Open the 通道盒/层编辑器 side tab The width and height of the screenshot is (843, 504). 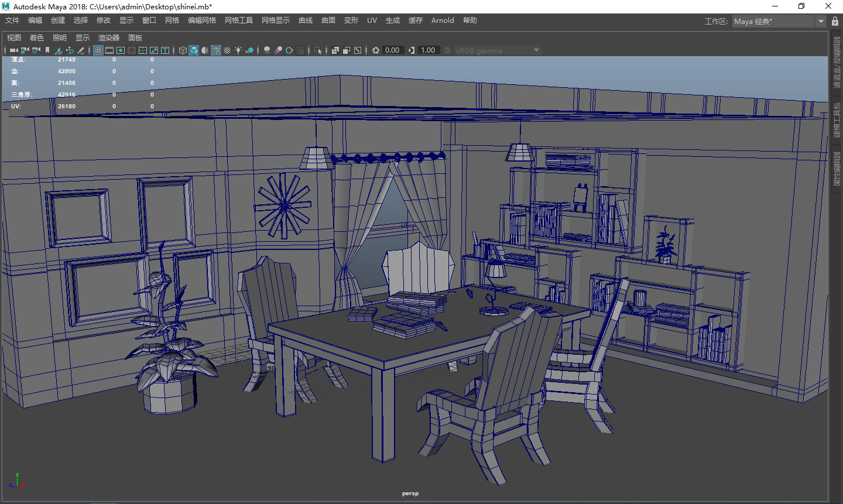click(x=837, y=63)
